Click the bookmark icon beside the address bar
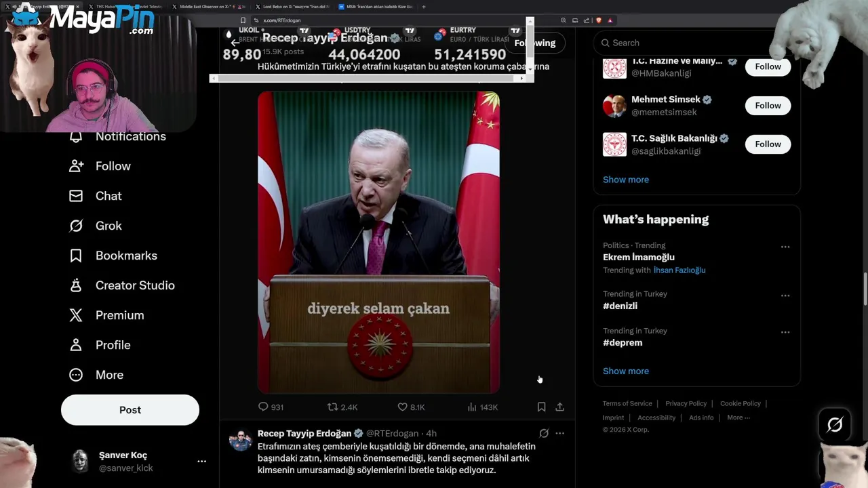The image size is (868, 488). 243,20
